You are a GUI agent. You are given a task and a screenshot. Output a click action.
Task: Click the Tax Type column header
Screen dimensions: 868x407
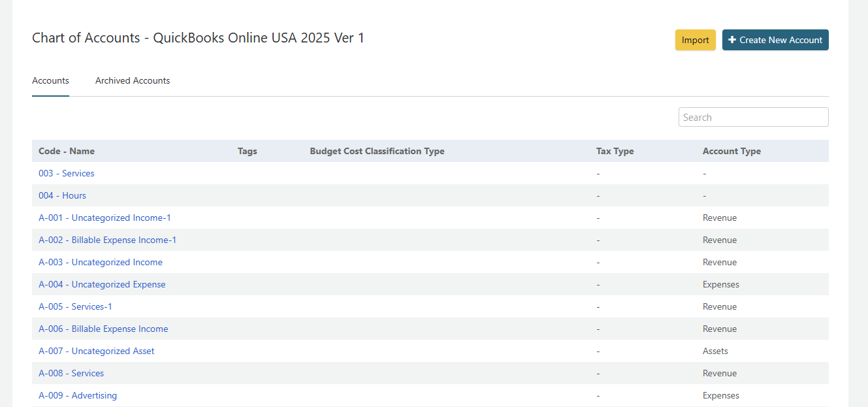615,151
